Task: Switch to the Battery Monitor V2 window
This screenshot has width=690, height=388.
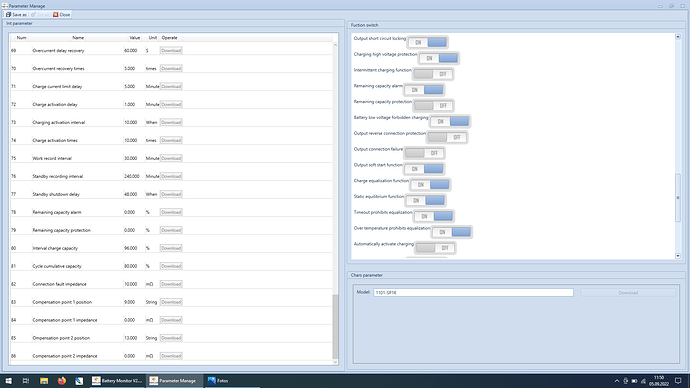Action: pos(117,381)
